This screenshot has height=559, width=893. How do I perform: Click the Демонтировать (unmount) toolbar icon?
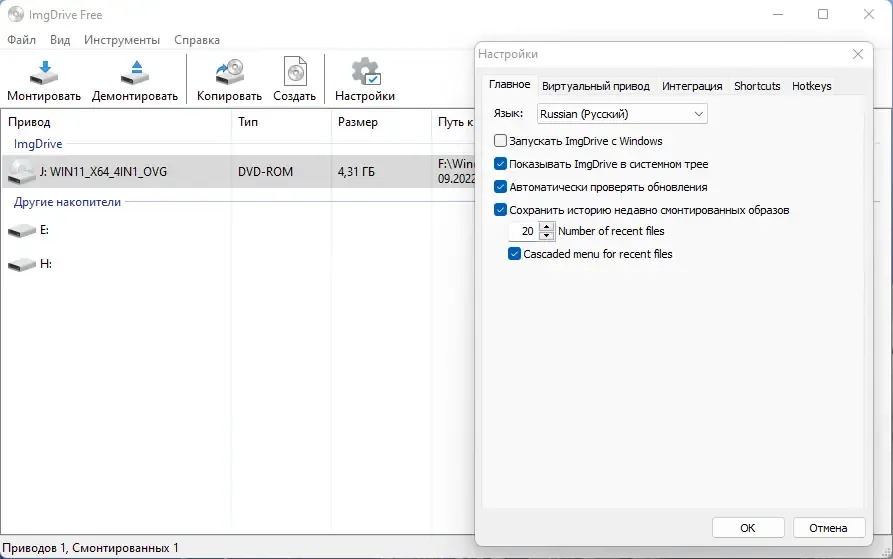(135, 73)
